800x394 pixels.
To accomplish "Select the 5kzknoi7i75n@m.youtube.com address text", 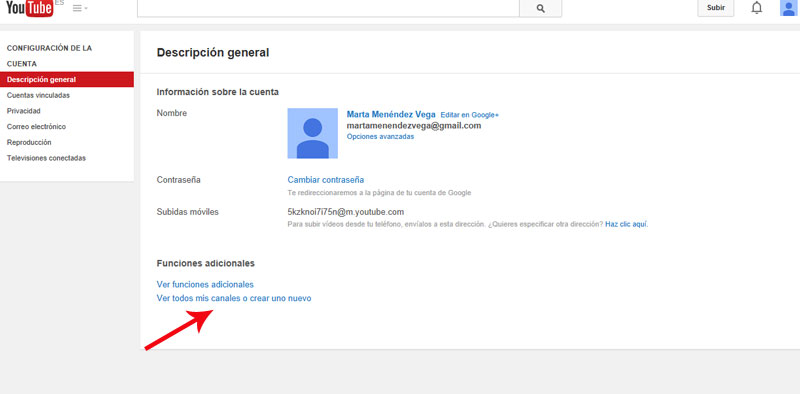I will tap(346, 212).
